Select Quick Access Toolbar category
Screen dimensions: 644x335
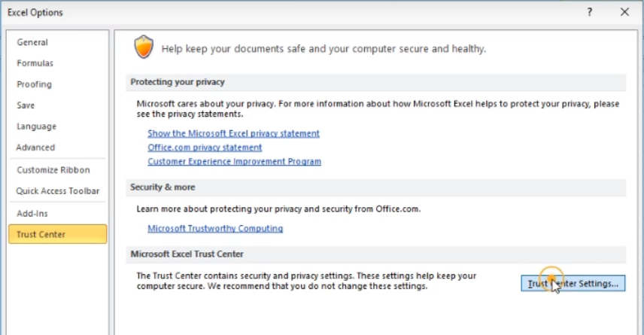click(x=57, y=190)
